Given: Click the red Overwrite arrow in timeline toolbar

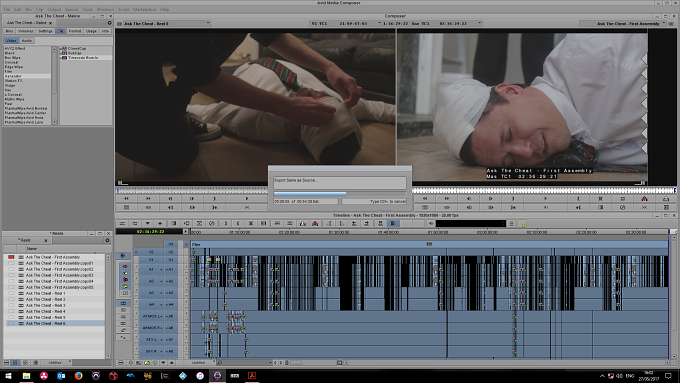Looking at the screenshot, I should [315, 223].
